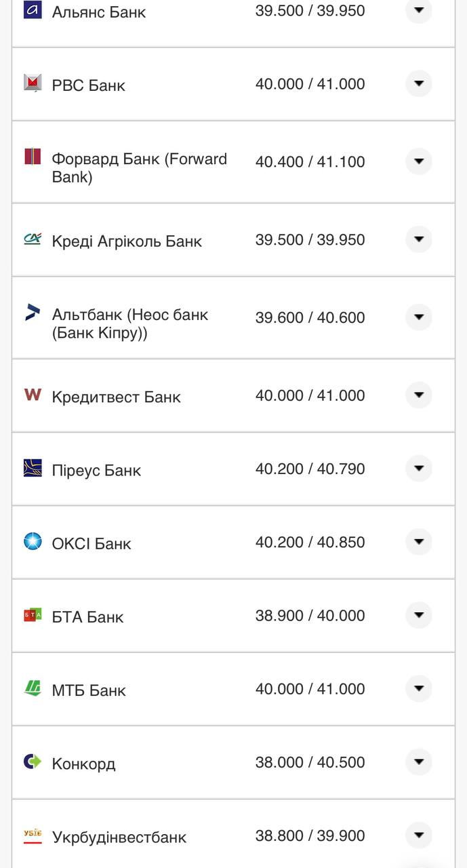Expand Кредитвест Банк rate row
Viewport: 467px width, 868px height.
coord(418,395)
